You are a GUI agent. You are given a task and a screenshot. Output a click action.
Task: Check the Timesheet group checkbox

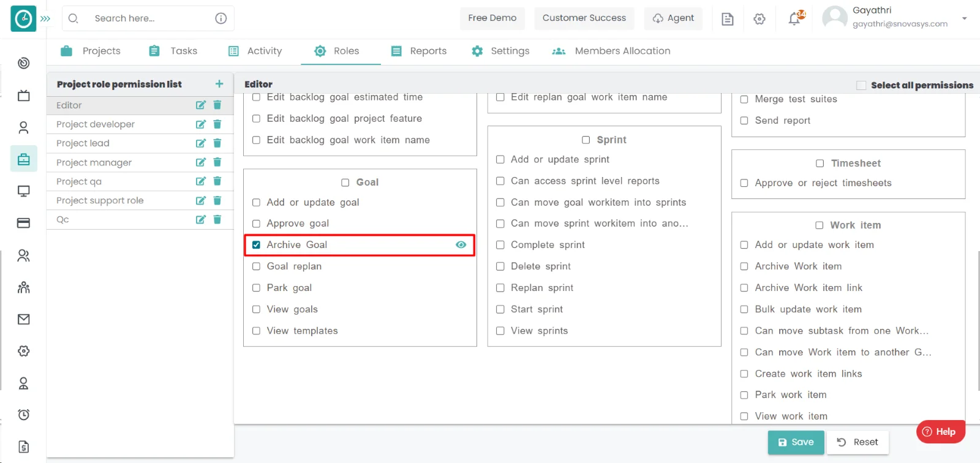[x=820, y=164]
